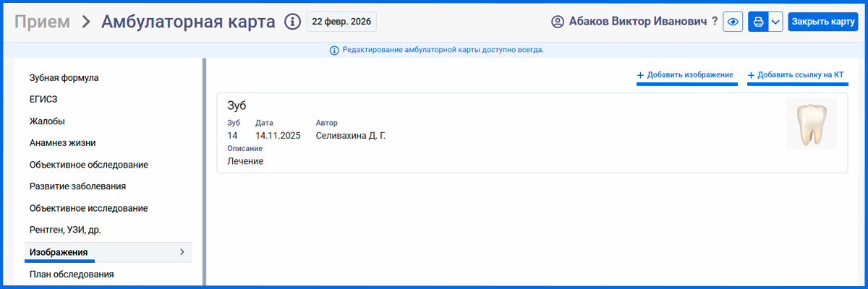Select Зубная формула in sidebar

point(64,78)
